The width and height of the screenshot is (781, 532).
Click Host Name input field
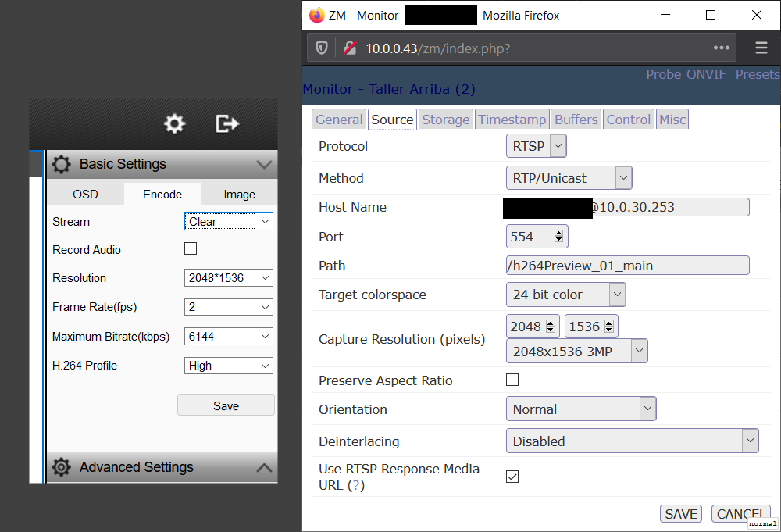(x=628, y=207)
